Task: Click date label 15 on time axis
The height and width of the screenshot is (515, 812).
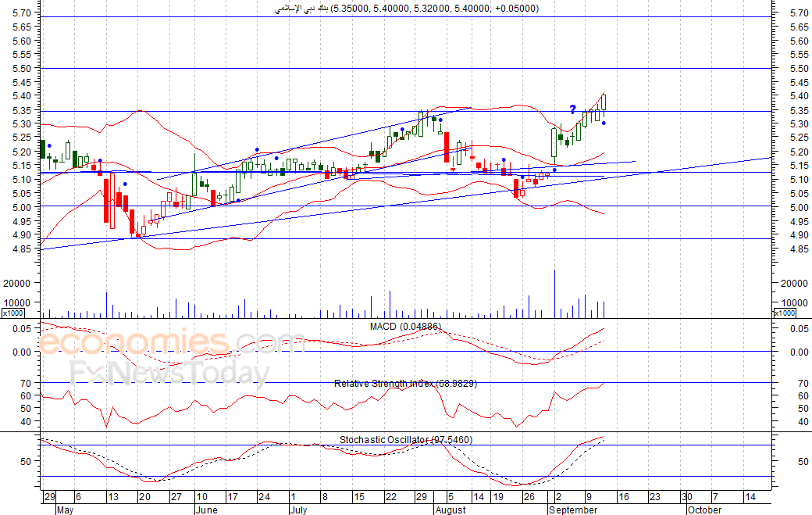Action: [x=359, y=497]
